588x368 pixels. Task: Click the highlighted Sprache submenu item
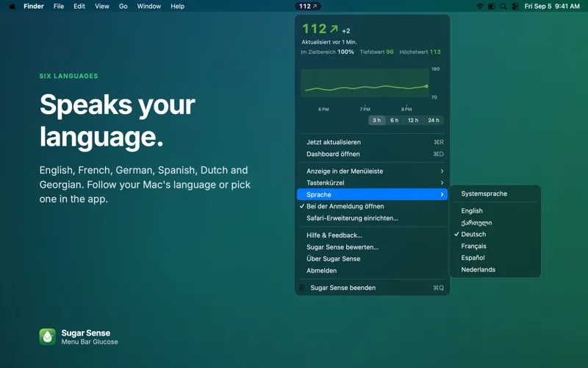[x=372, y=194]
